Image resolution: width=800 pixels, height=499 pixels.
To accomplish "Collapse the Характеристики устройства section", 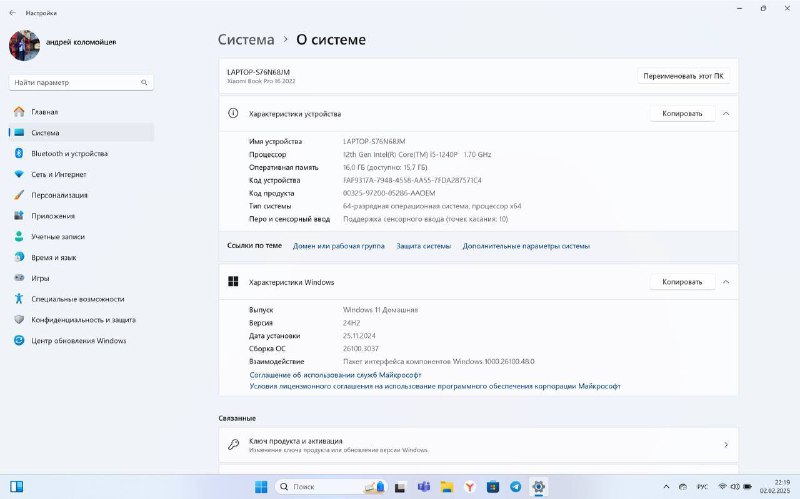I will (x=726, y=113).
